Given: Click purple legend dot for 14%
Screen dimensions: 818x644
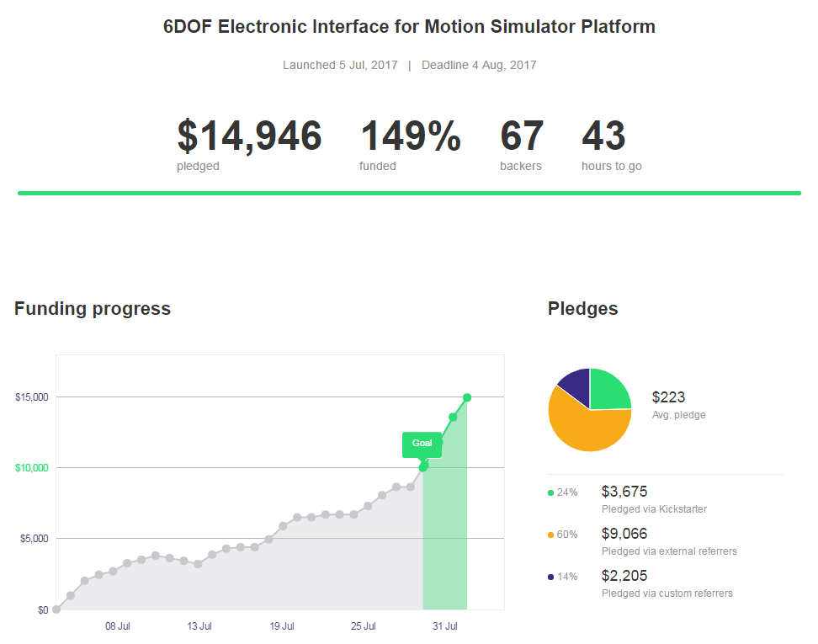Looking at the screenshot, I should (x=550, y=577).
